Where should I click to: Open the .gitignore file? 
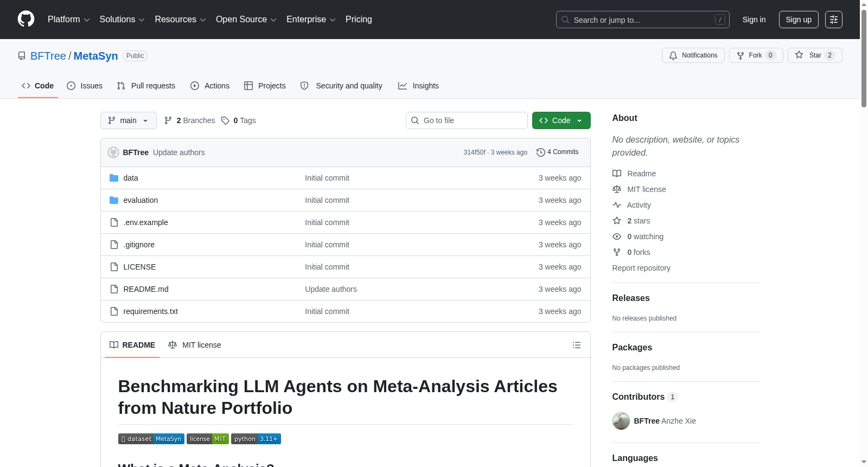point(139,245)
